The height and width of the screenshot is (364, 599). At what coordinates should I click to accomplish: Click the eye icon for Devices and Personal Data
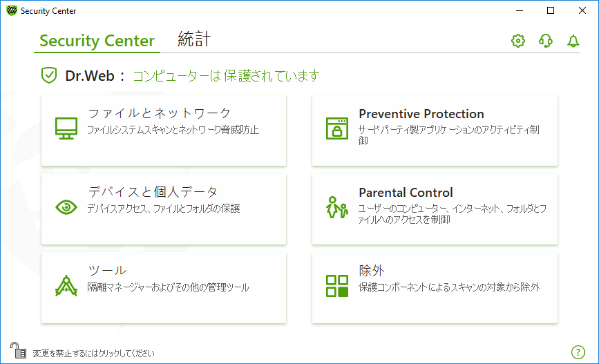coord(66,207)
